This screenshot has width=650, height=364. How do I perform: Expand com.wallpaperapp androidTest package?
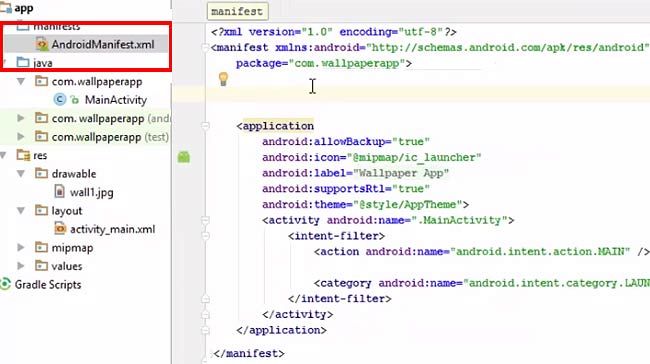coord(21,118)
